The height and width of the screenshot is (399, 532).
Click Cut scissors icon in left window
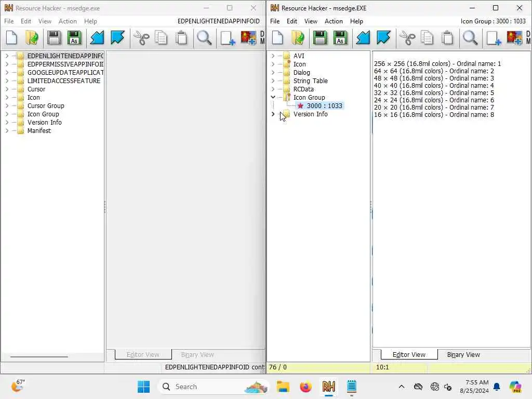141,37
